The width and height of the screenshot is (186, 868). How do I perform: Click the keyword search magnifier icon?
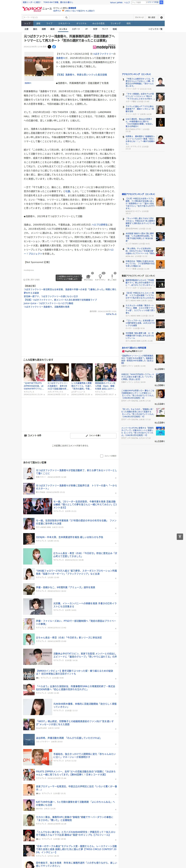[66, 17]
